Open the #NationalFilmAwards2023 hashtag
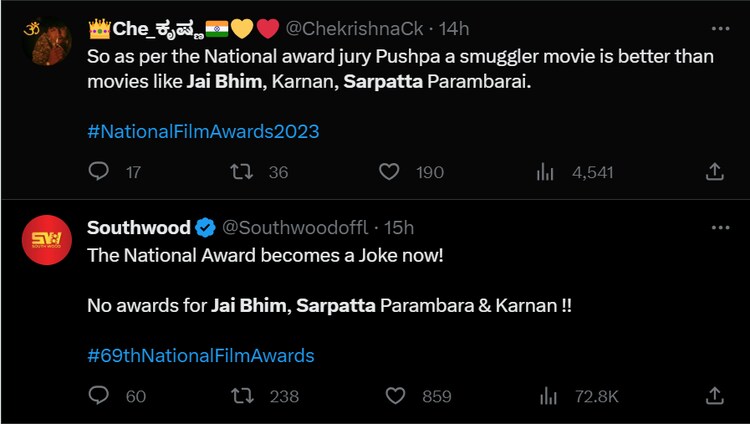Viewport: 750px width, 424px height. [203, 131]
